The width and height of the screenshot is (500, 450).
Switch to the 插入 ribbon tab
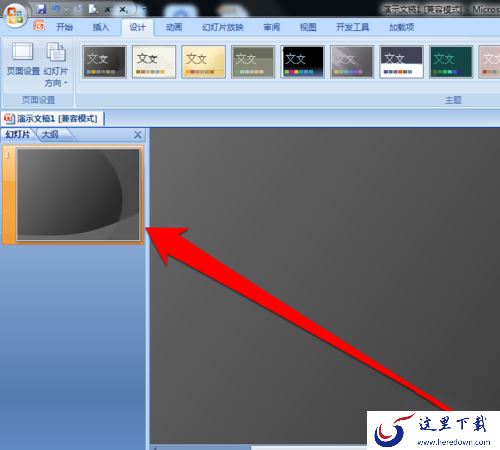(101, 27)
